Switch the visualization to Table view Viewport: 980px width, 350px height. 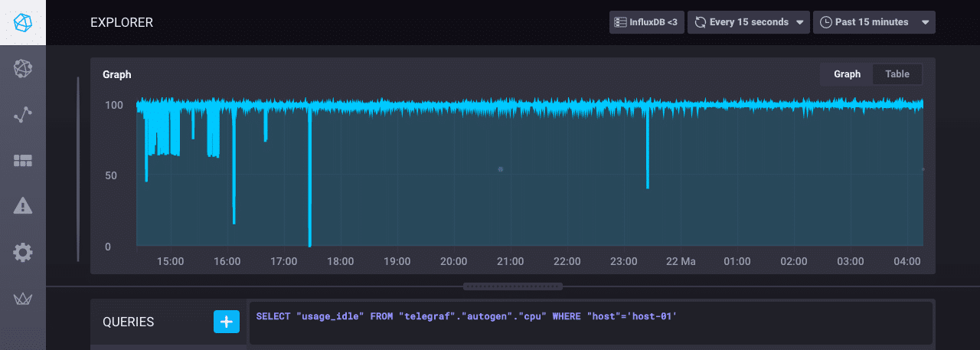(x=897, y=74)
